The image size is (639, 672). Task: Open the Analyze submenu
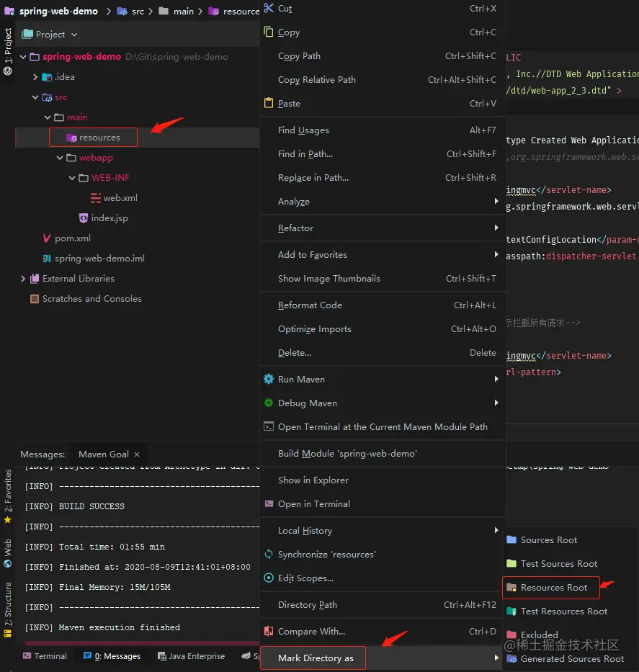[x=383, y=202]
